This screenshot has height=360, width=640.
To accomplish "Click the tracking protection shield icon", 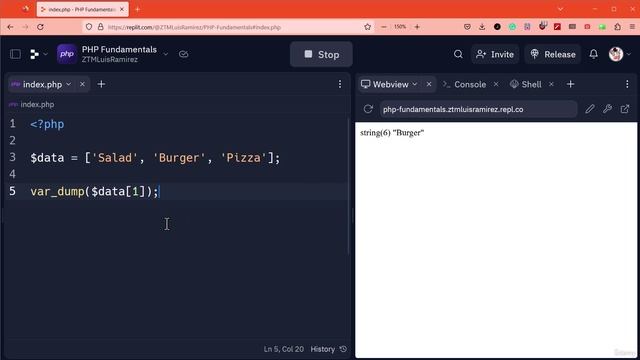I will click(x=89, y=27).
